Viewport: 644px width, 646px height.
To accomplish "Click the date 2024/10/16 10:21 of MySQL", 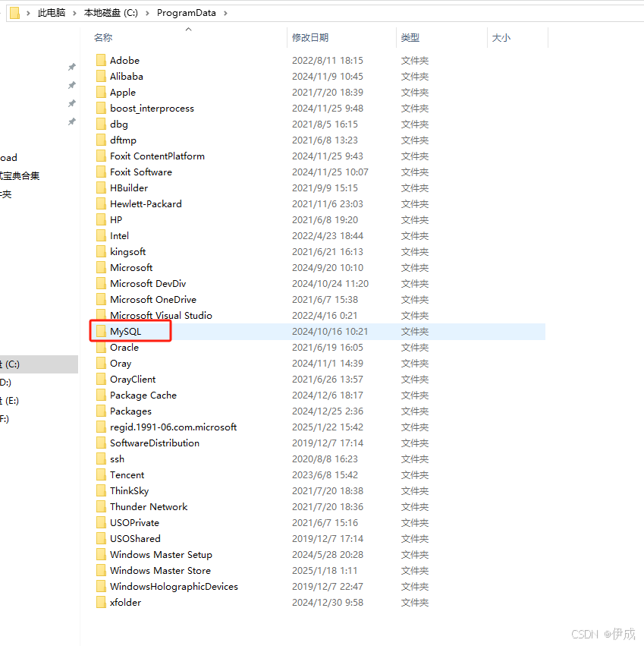I will [330, 331].
